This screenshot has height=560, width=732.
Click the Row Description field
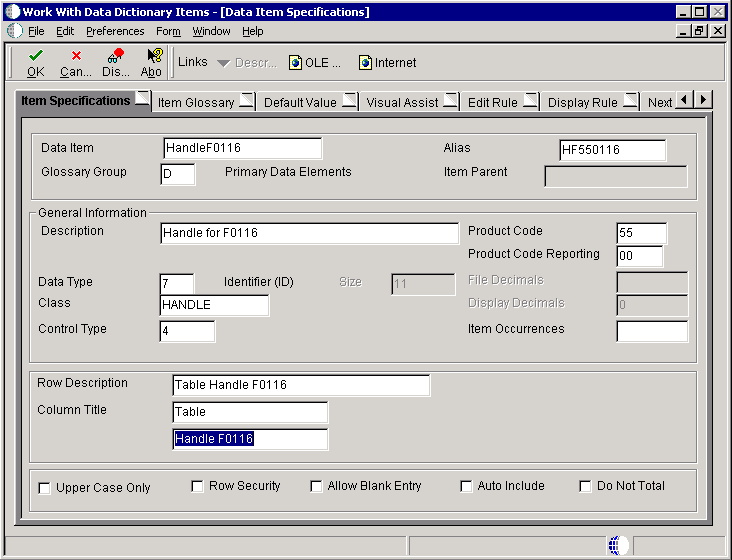click(x=301, y=385)
